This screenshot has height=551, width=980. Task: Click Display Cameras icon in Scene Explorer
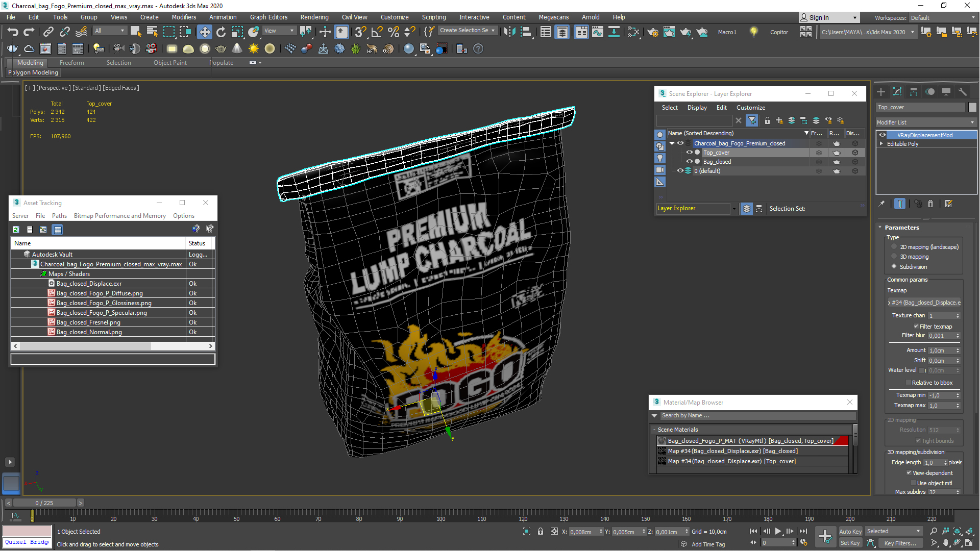pos(660,170)
